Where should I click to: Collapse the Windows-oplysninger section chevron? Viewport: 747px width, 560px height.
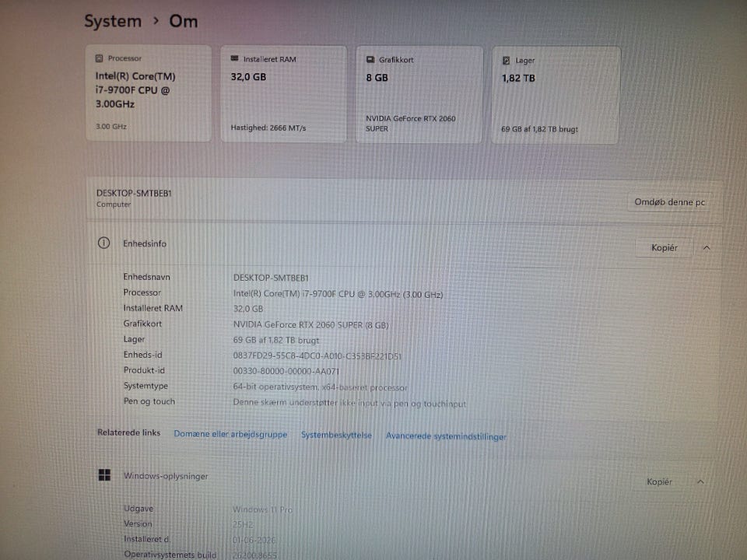[x=700, y=482]
